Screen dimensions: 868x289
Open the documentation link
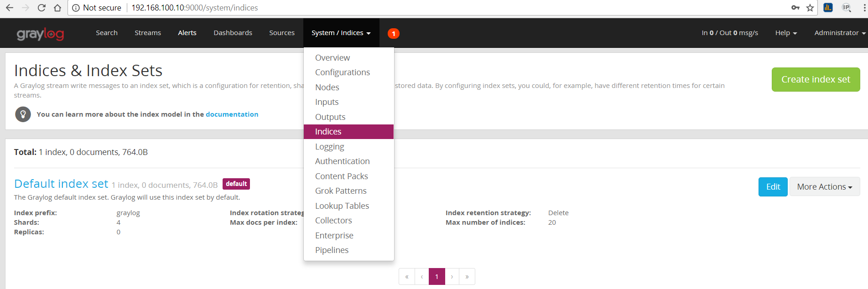[x=232, y=114]
